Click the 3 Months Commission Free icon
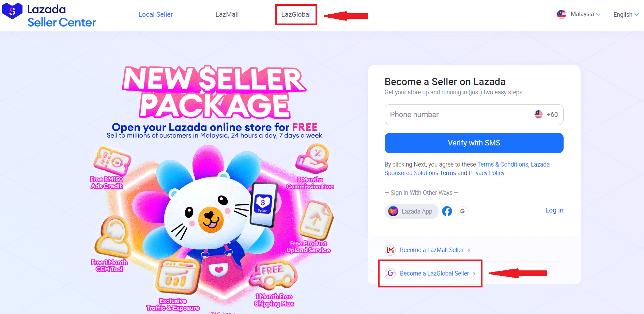 312,159
